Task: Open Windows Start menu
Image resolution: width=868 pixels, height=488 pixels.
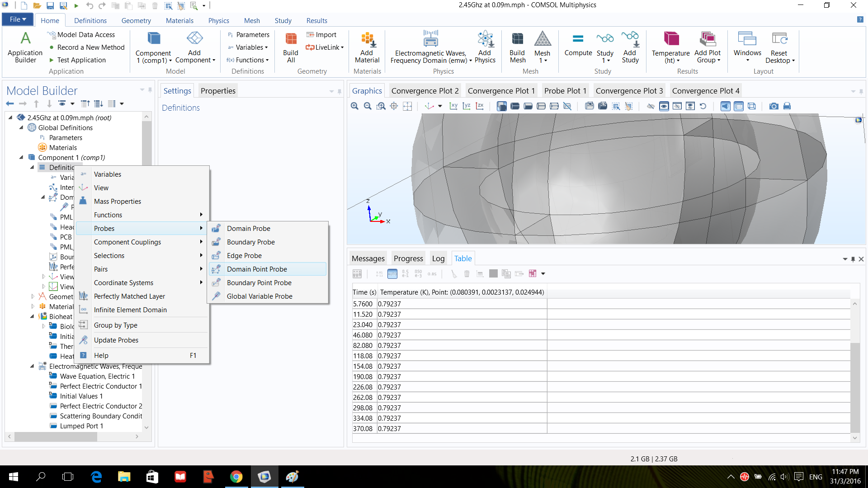Action: point(13,477)
